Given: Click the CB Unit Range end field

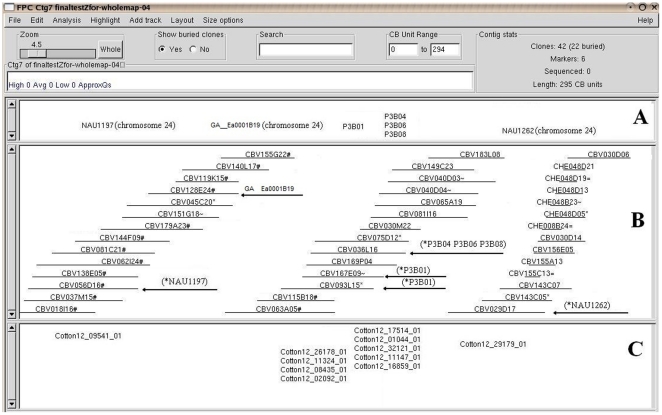Looking at the screenshot, I should point(445,49).
